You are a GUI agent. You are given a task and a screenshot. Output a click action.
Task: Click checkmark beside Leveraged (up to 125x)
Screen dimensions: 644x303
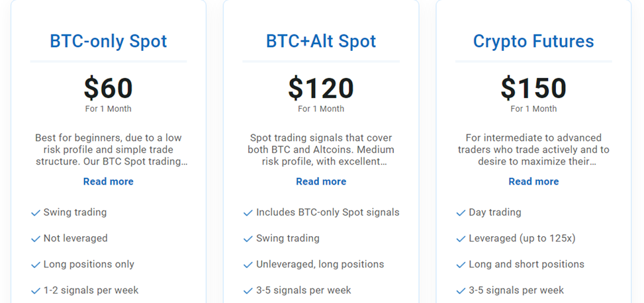[461, 239]
